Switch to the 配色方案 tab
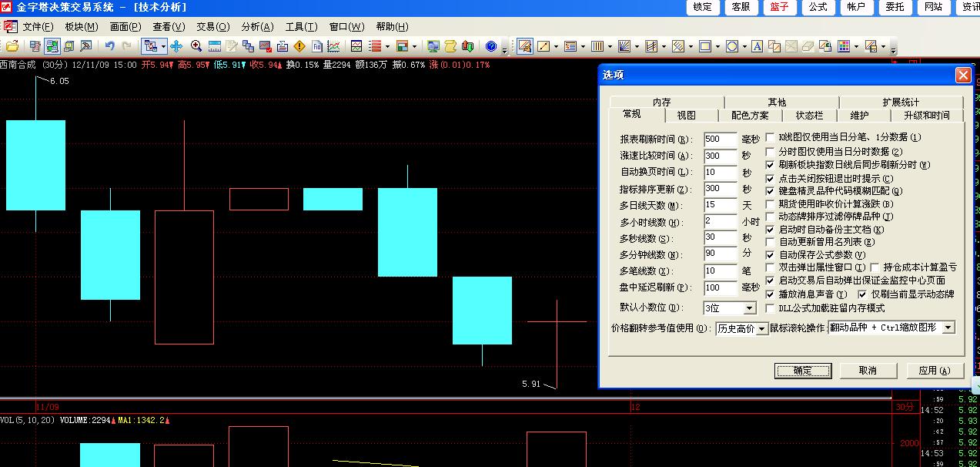980x467 pixels. click(x=750, y=116)
